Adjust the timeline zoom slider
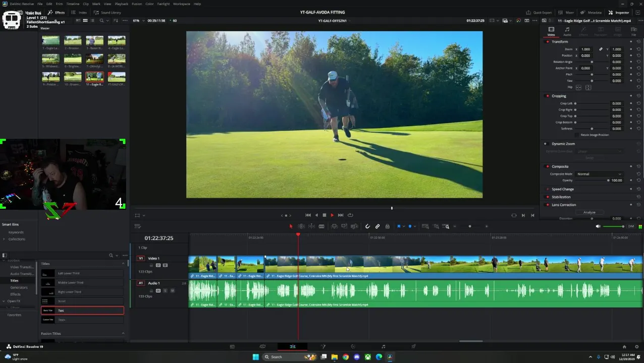This screenshot has width=644, height=363. pos(469,226)
